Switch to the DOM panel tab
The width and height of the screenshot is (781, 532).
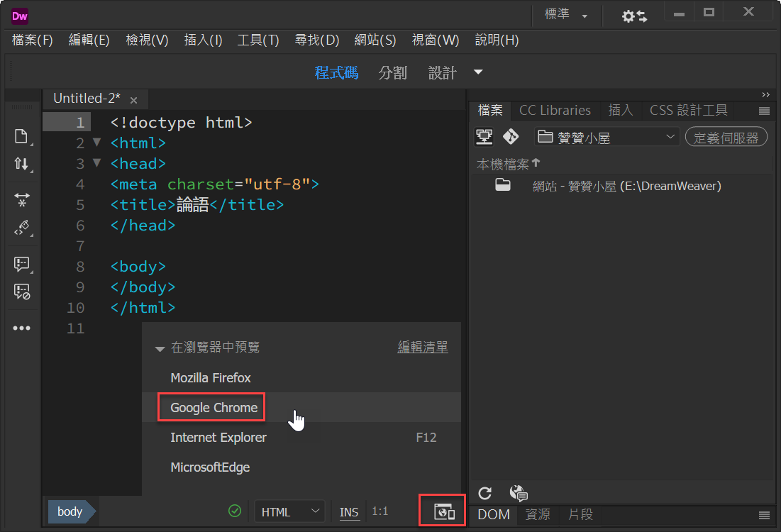click(494, 514)
